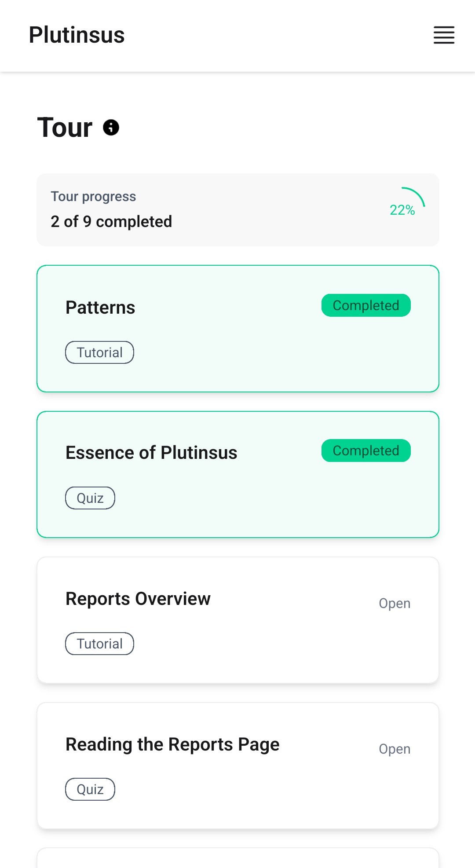This screenshot has width=475, height=868.
Task: Click the 2 of 9 completed text
Action: [x=111, y=221]
